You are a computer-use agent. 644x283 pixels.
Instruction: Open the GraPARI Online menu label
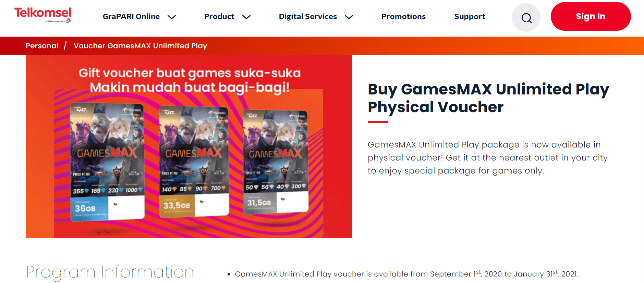(131, 16)
